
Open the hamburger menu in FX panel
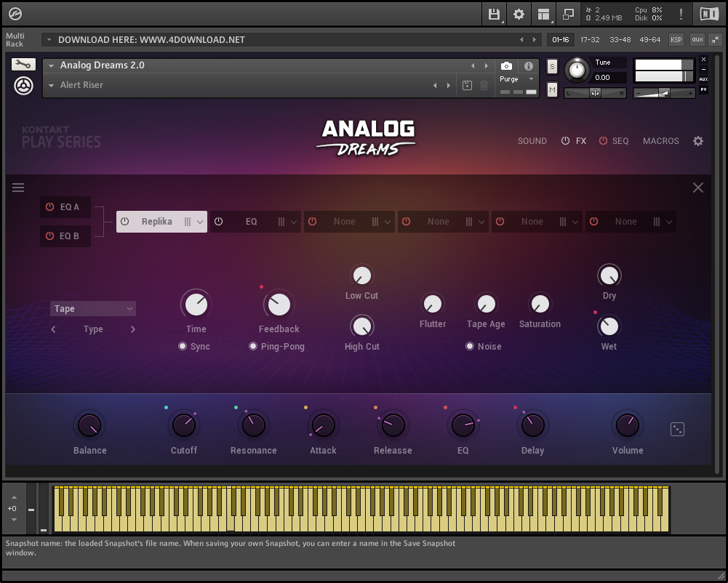pyautogui.click(x=18, y=188)
